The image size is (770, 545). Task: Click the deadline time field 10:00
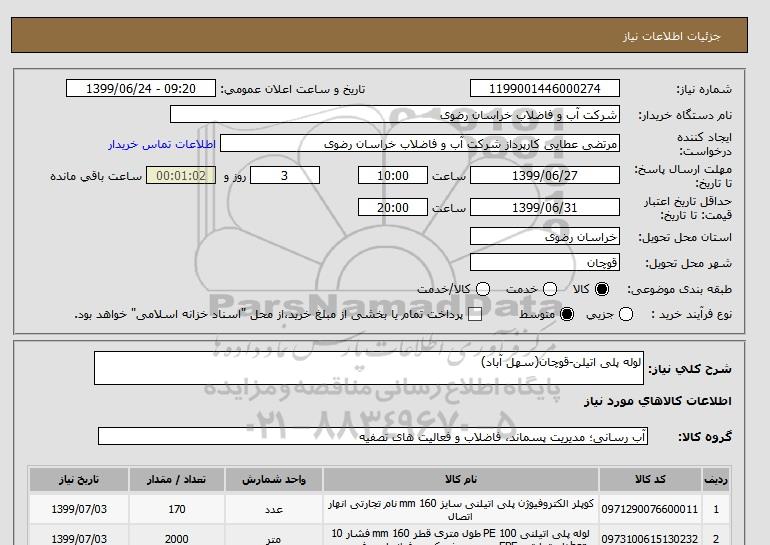point(393,175)
